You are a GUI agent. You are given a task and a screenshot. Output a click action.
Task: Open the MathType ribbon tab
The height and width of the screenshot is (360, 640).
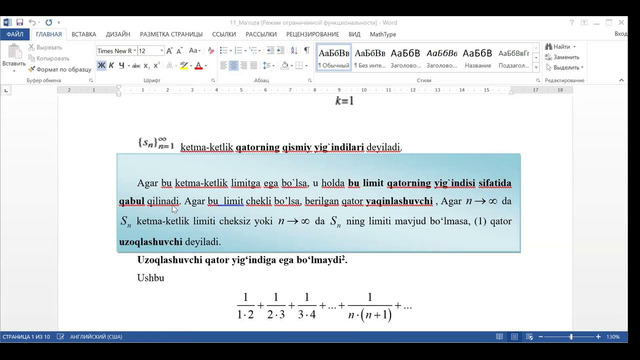[x=383, y=34]
